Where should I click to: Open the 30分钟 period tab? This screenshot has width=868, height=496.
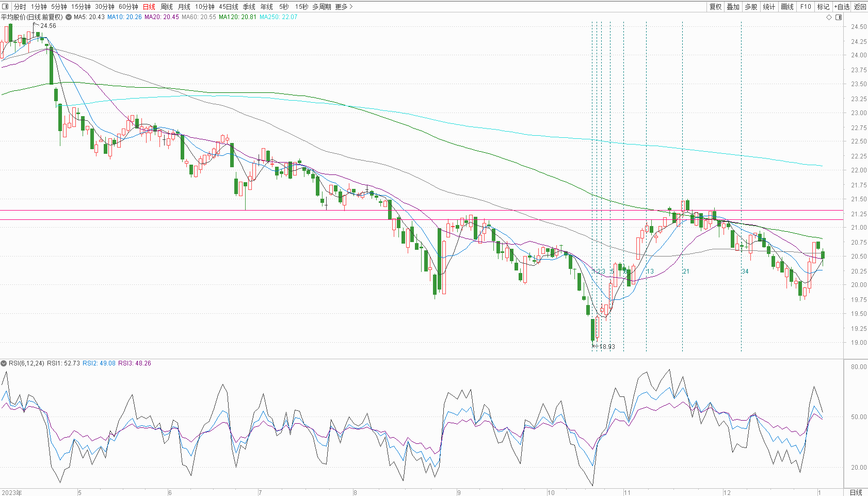[x=105, y=7]
